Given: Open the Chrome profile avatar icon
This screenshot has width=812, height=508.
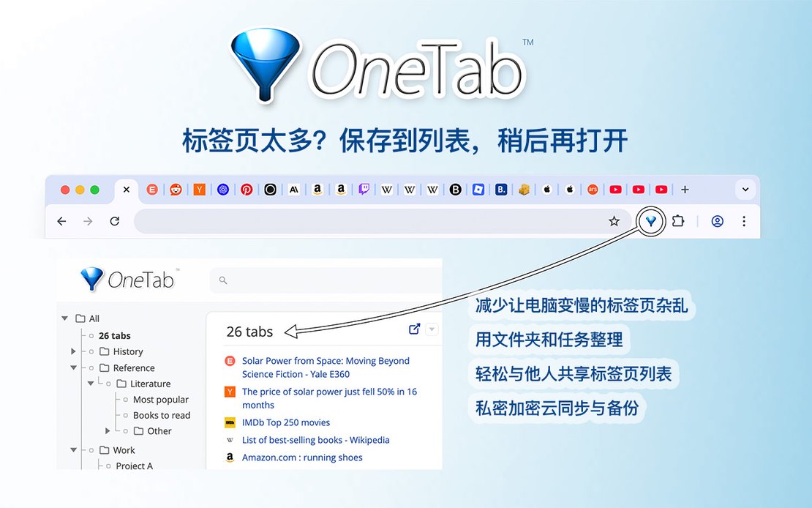Looking at the screenshot, I should (x=717, y=221).
